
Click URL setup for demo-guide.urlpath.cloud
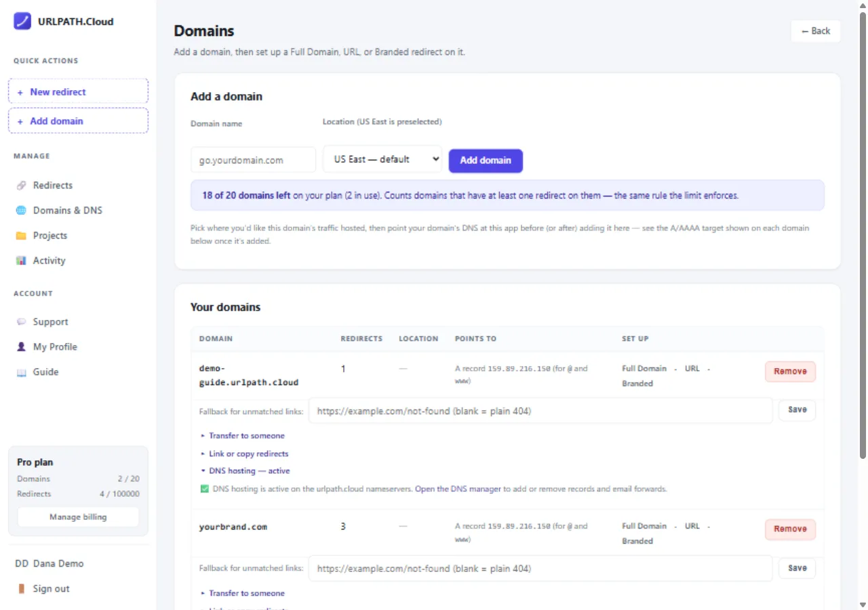click(692, 369)
